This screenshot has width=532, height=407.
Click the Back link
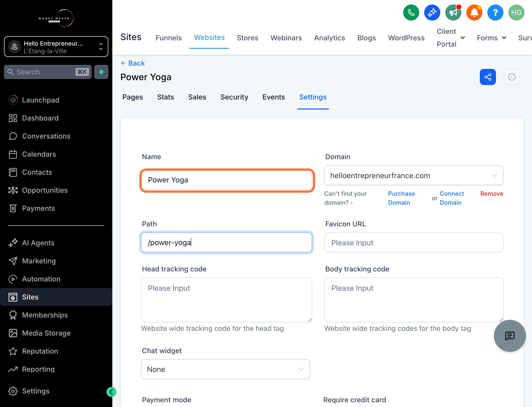pyautogui.click(x=133, y=63)
